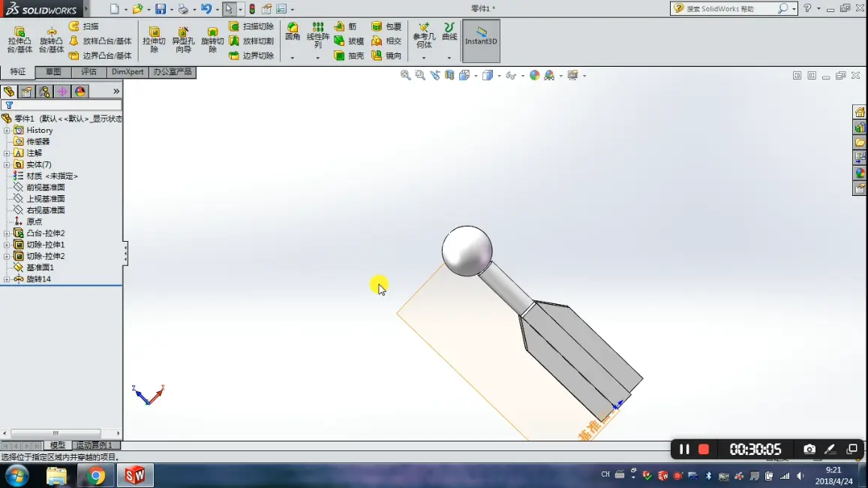Image resolution: width=868 pixels, height=488 pixels.
Task: Expand the History tree node
Action: pos(7,131)
